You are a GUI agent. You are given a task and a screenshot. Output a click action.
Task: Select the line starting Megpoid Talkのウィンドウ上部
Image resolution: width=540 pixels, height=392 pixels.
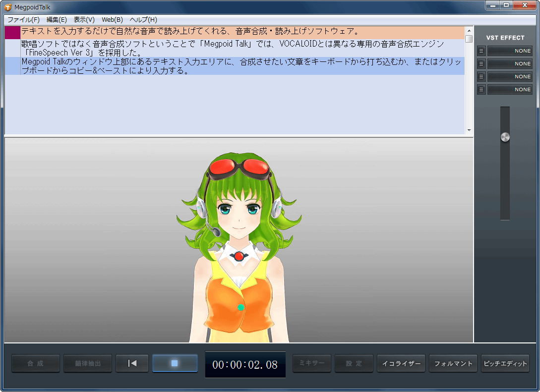tap(242, 66)
